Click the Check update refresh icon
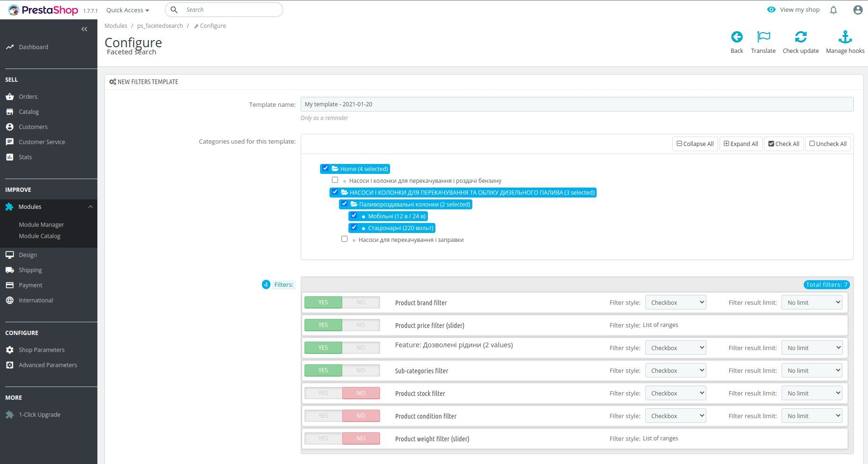This screenshot has height=464, width=868. [x=800, y=37]
